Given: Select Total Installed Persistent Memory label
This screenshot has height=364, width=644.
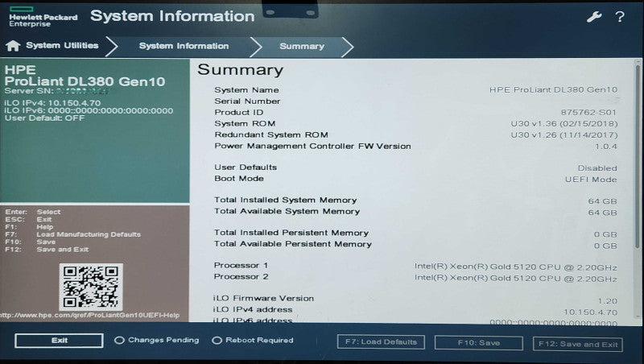Looking at the screenshot, I should tap(291, 233).
